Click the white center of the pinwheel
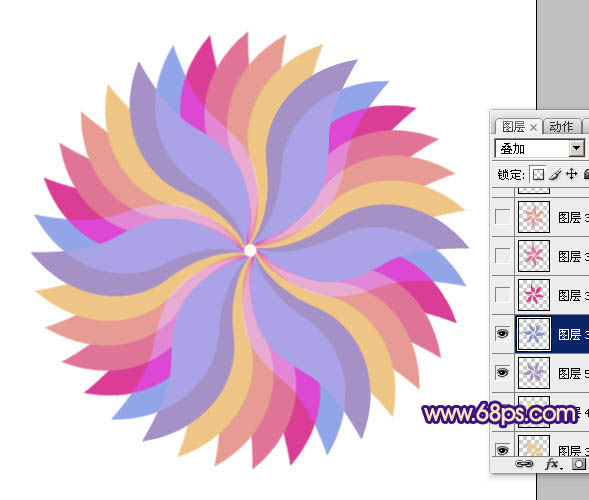 [250, 250]
